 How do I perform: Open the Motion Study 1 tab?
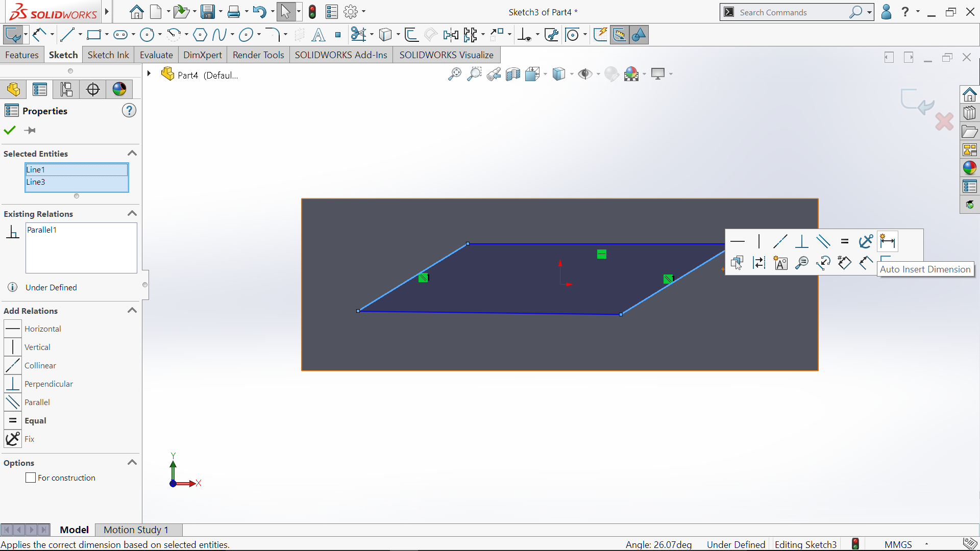pos(136,530)
